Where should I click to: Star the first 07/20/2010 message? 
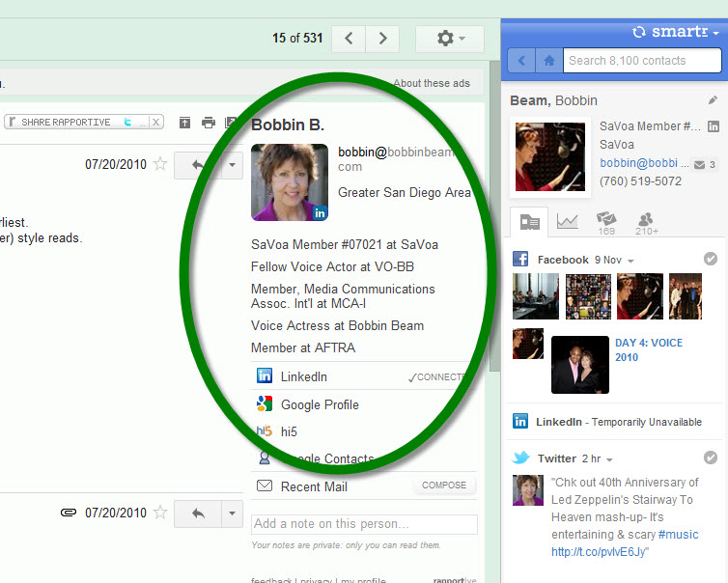[159, 164]
